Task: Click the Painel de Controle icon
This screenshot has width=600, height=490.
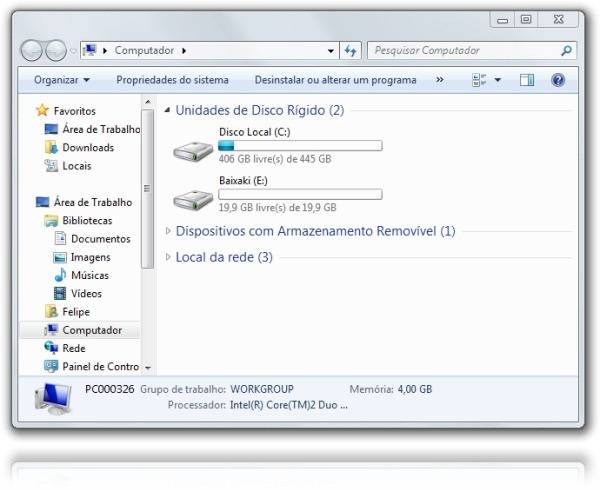Action: [51, 366]
